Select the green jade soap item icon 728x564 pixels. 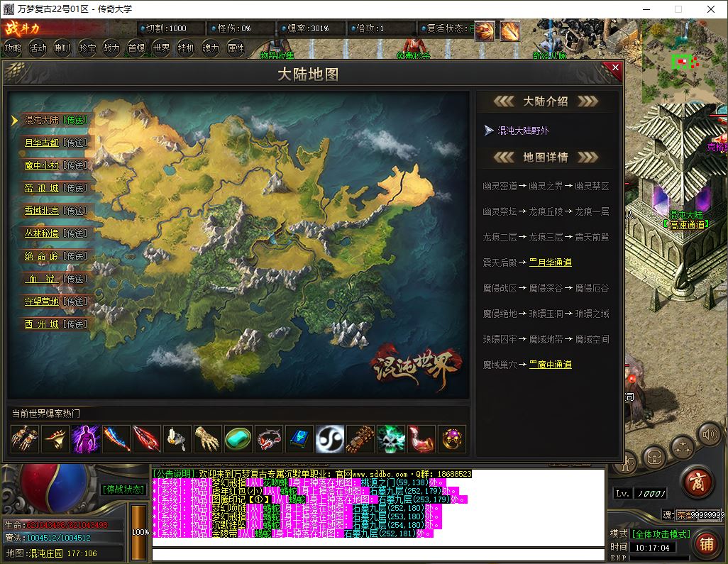[x=238, y=438]
